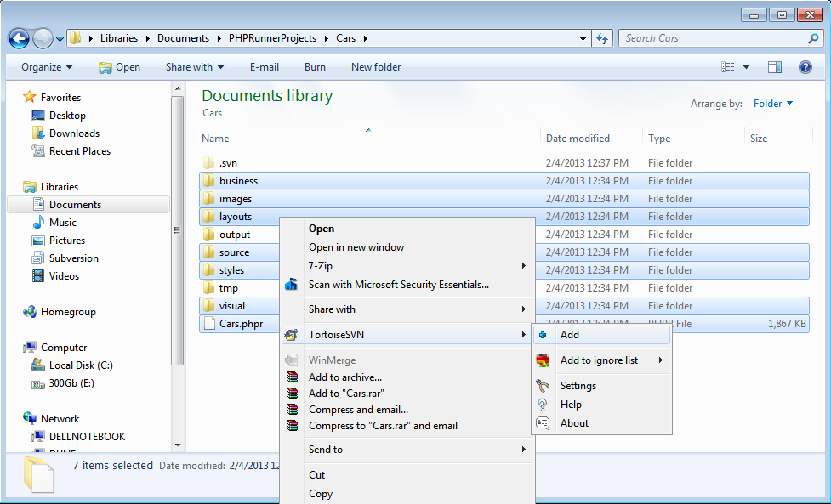831x504 pixels.
Task: Click the Cars.phpr file icon
Action: [210, 324]
